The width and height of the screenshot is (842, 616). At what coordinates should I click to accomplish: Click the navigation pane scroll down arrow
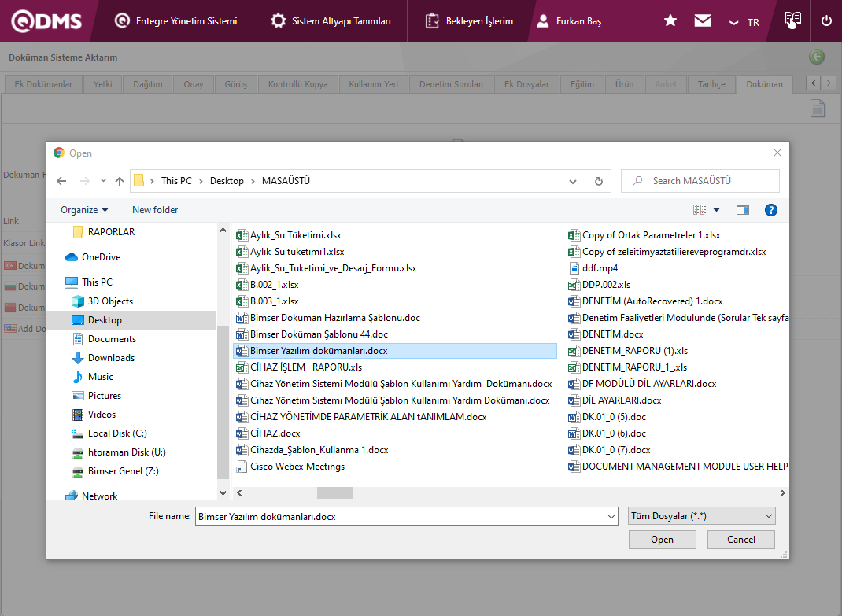[223, 493]
